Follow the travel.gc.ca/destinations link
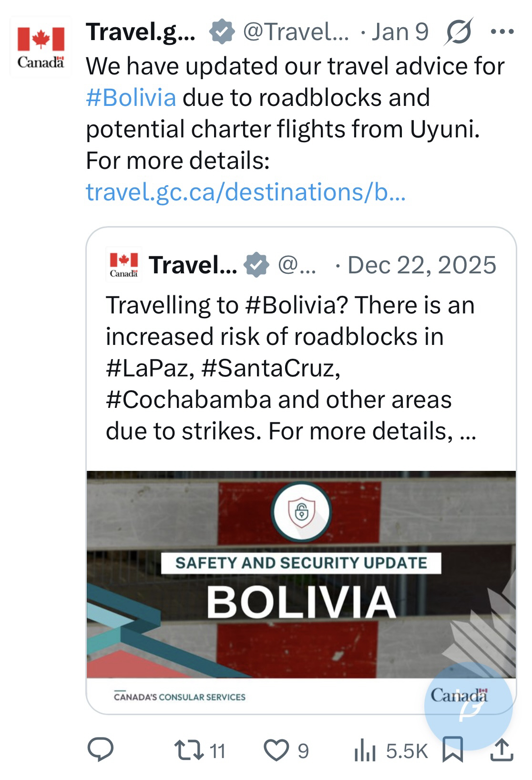Image resolution: width=532 pixels, height=780 pixels. (246, 192)
